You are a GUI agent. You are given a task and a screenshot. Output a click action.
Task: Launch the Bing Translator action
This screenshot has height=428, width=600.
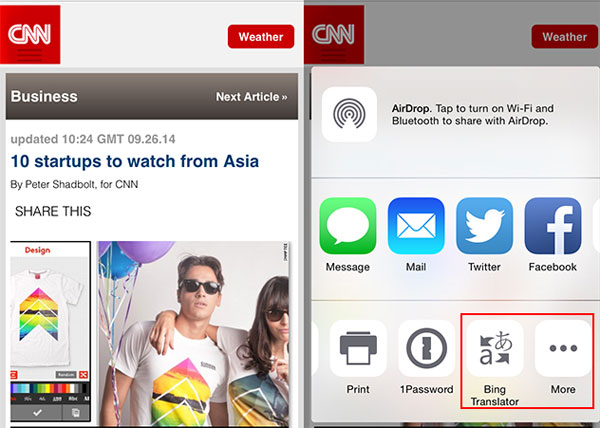click(495, 348)
